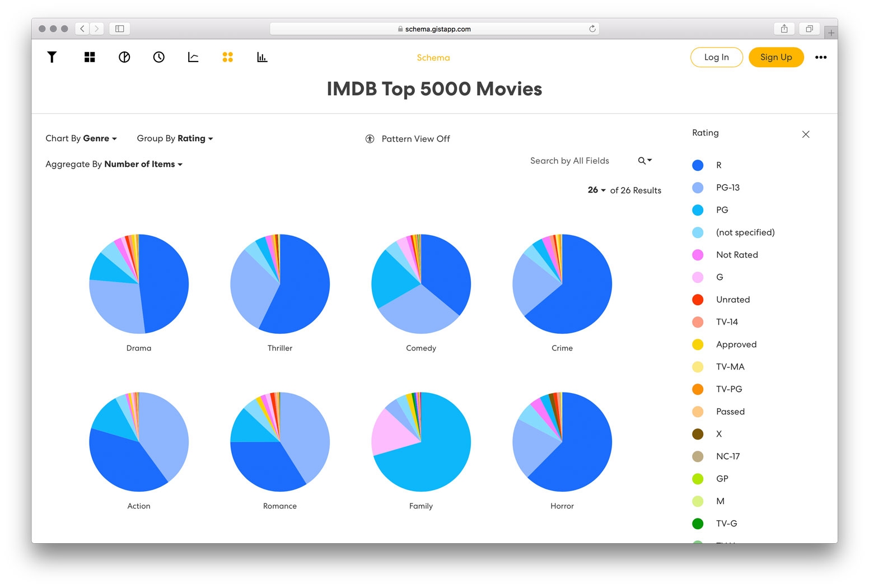This screenshot has height=588, width=869.
Task: Click the Unrated red color swatch
Action: point(698,300)
